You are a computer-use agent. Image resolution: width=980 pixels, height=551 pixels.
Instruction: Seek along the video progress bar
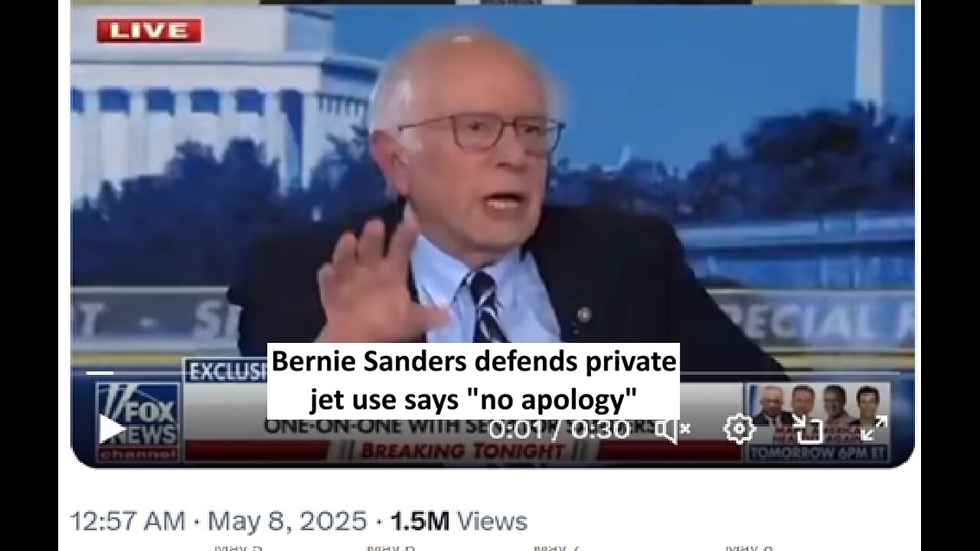click(490, 374)
